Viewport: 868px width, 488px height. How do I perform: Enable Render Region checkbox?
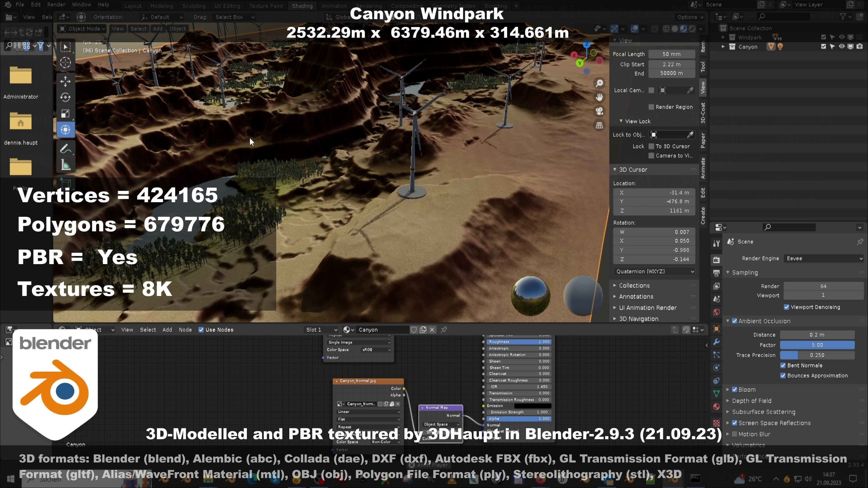pyautogui.click(x=651, y=107)
